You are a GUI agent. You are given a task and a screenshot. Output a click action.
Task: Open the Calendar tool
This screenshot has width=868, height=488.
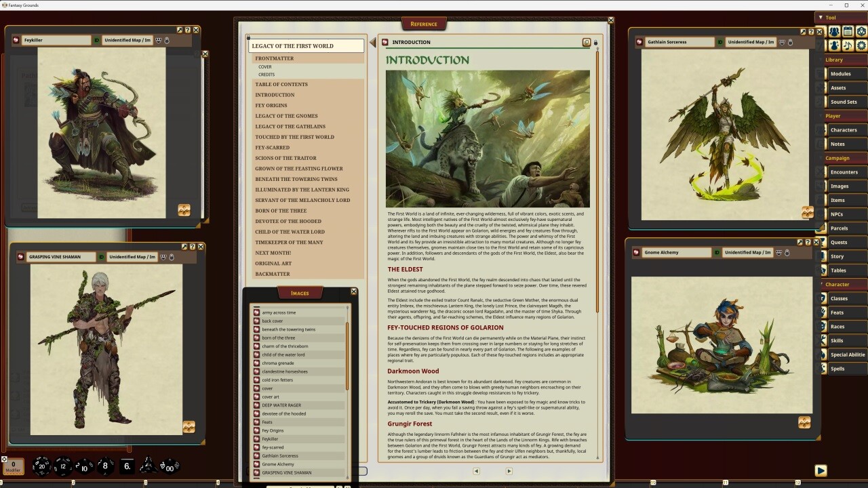(x=848, y=30)
